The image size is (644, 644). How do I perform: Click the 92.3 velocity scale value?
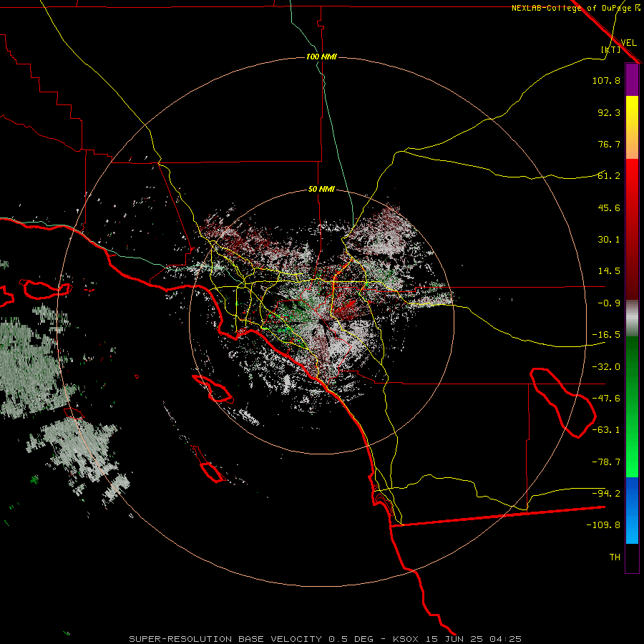pyautogui.click(x=609, y=112)
